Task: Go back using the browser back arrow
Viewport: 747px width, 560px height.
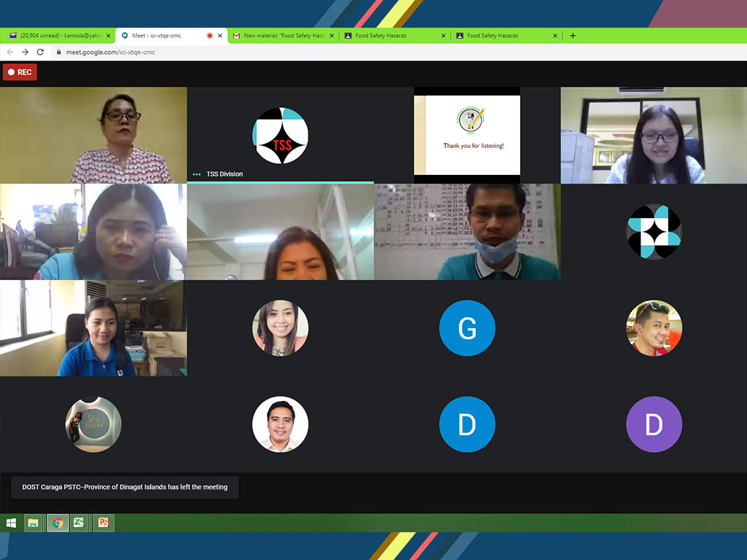Action: click(10, 52)
